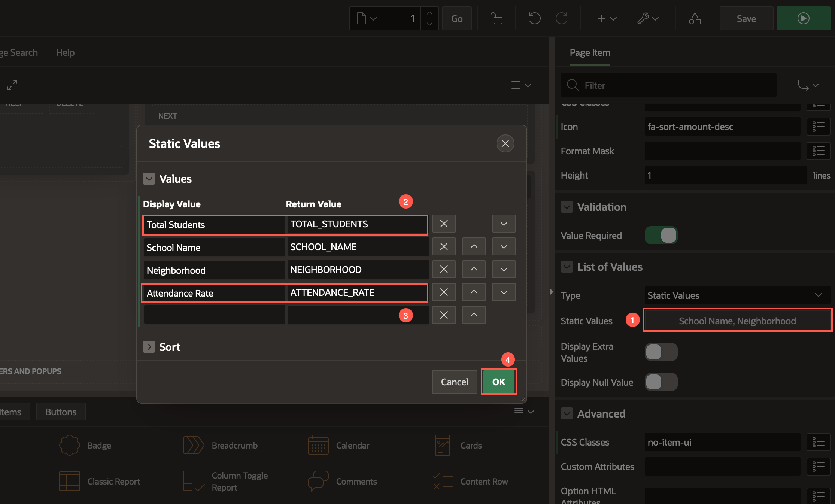Toggle the Value Required switch
This screenshot has width=835, height=504.
(661, 235)
